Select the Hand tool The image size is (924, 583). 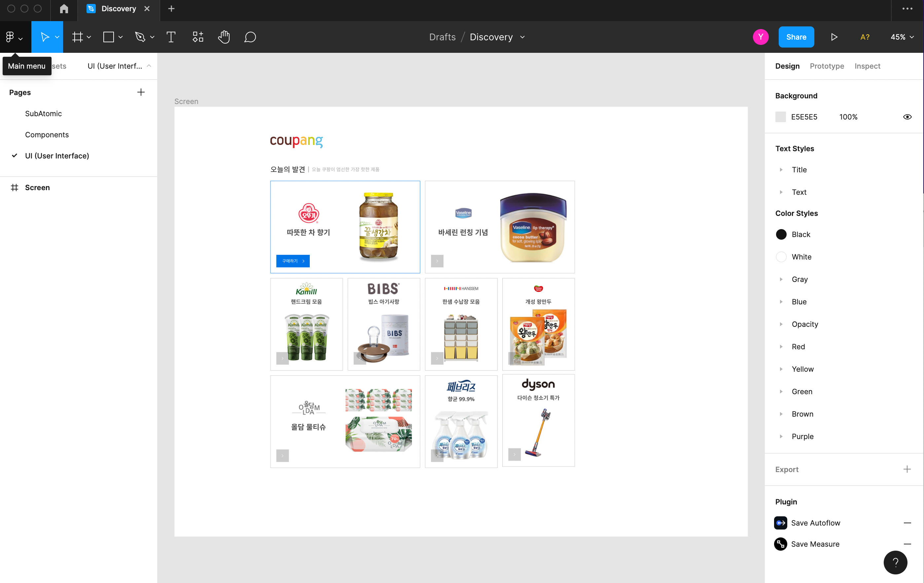(224, 37)
